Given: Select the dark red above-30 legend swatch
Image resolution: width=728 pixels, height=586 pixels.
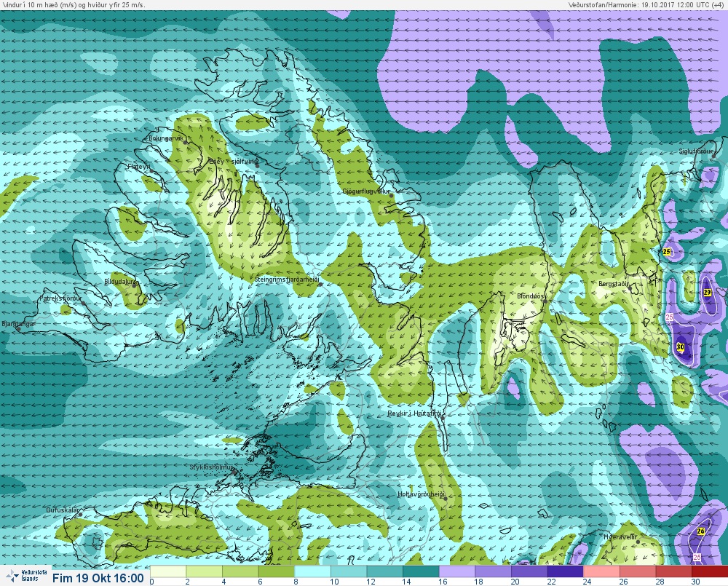Looking at the screenshot, I should (710, 571).
